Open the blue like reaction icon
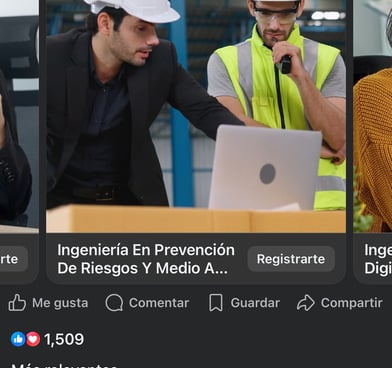Image resolution: width=392 pixels, height=368 pixels. 18,339
